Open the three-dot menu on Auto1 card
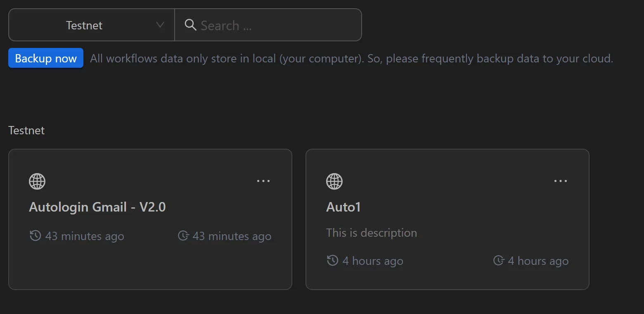 point(560,181)
